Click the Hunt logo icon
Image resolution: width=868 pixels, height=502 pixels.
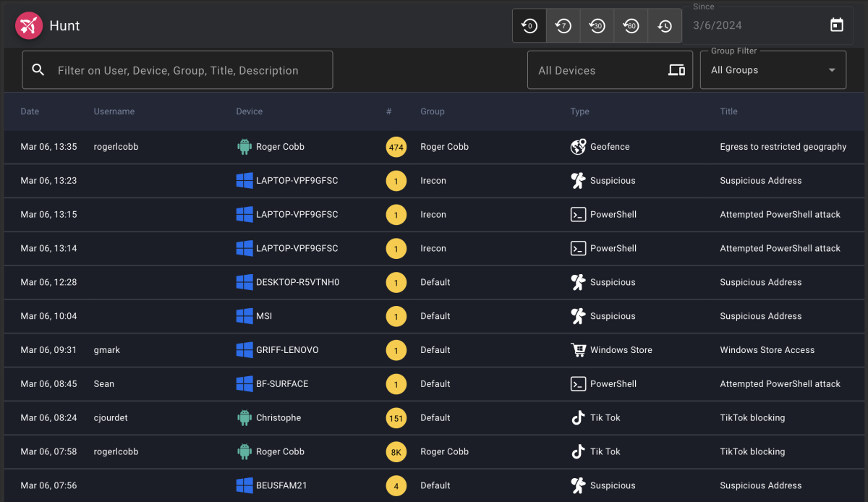[28, 26]
